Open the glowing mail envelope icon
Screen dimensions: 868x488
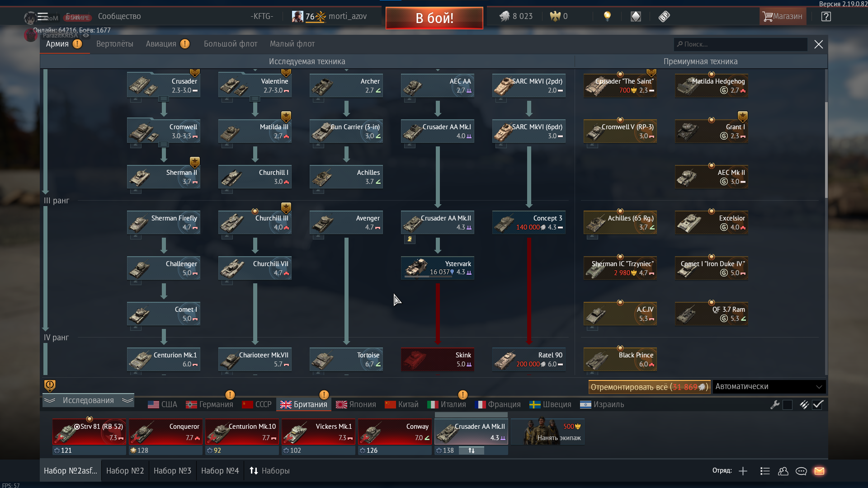[x=819, y=471]
